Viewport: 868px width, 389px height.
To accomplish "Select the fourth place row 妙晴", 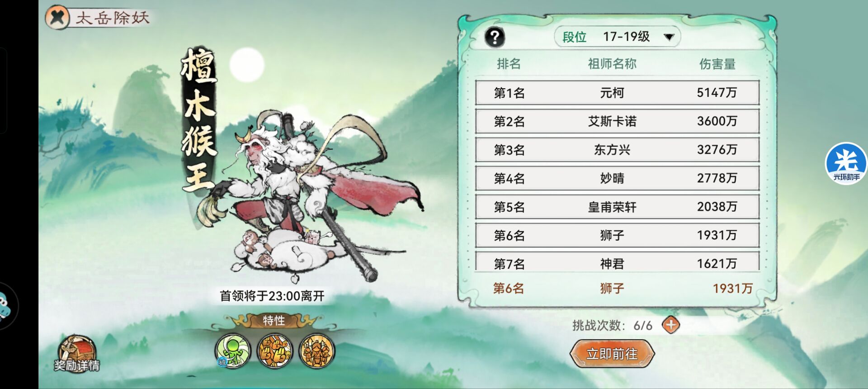I will tap(617, 178).
